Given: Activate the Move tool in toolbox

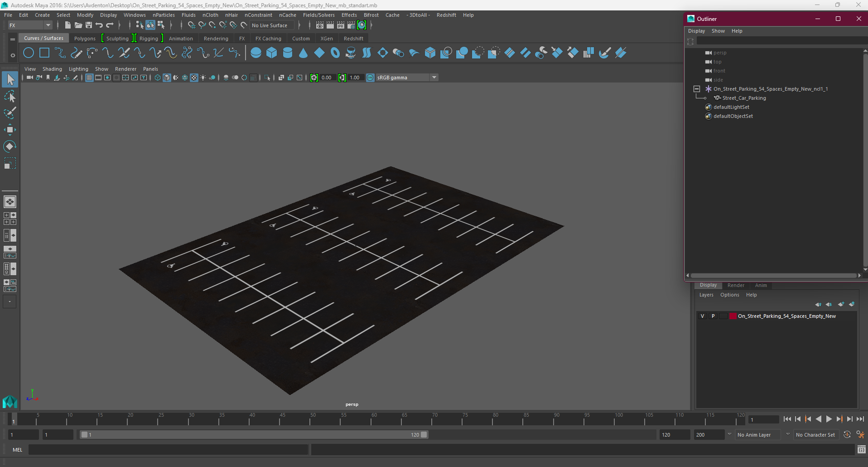Looking at the screenshot, I should [10, 130].
